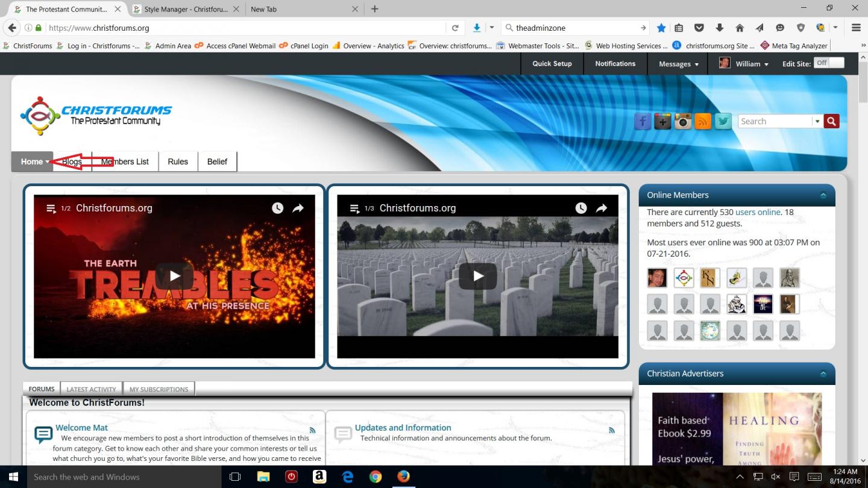Open the Meta Tag Analyzer bookmark

tap(794, 46)
